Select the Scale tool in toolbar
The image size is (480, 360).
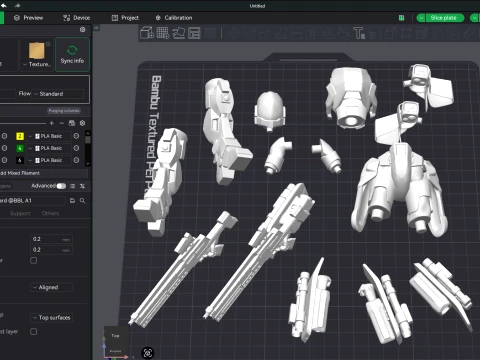point(265,33)
